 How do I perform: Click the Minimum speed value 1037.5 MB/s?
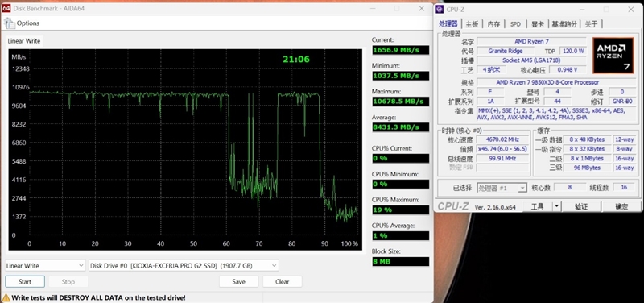coord(400,76)
